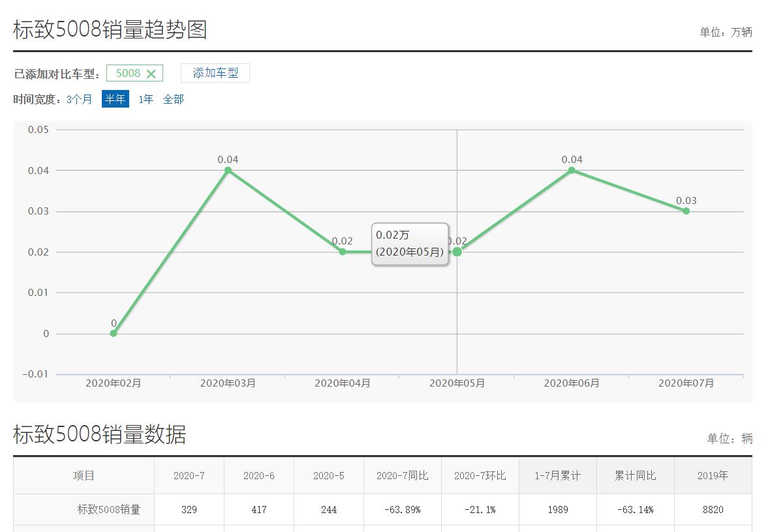Click the 417 sales cell
768x532 pixels.
tap(259, 509)
